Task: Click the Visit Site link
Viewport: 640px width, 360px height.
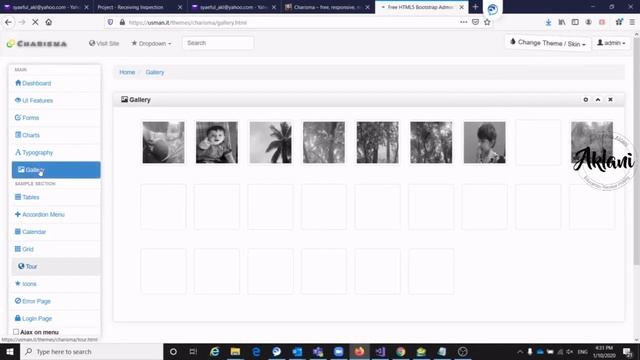Action: click(104, 43)
